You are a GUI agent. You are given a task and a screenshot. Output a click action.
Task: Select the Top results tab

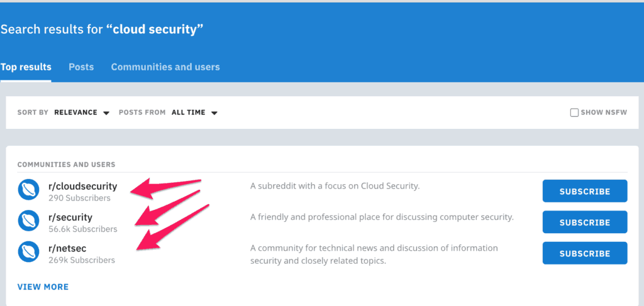tap(26, 67)
